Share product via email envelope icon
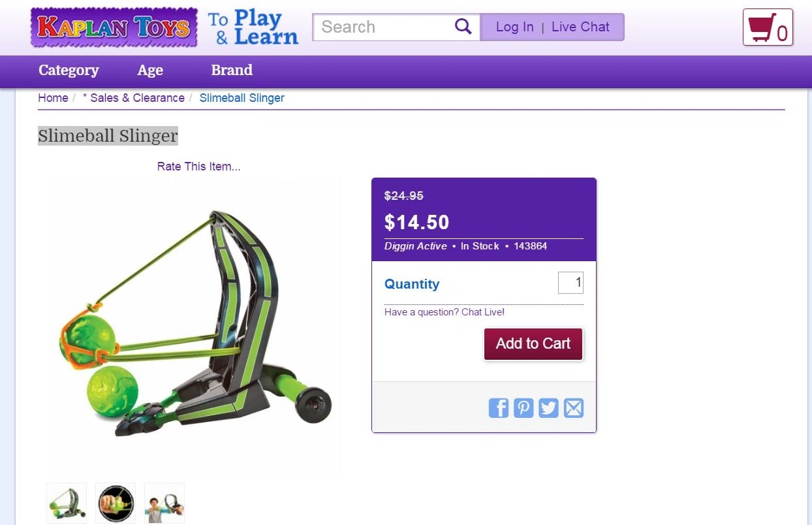This screenshot has height=525, width=812. point(574,408)
